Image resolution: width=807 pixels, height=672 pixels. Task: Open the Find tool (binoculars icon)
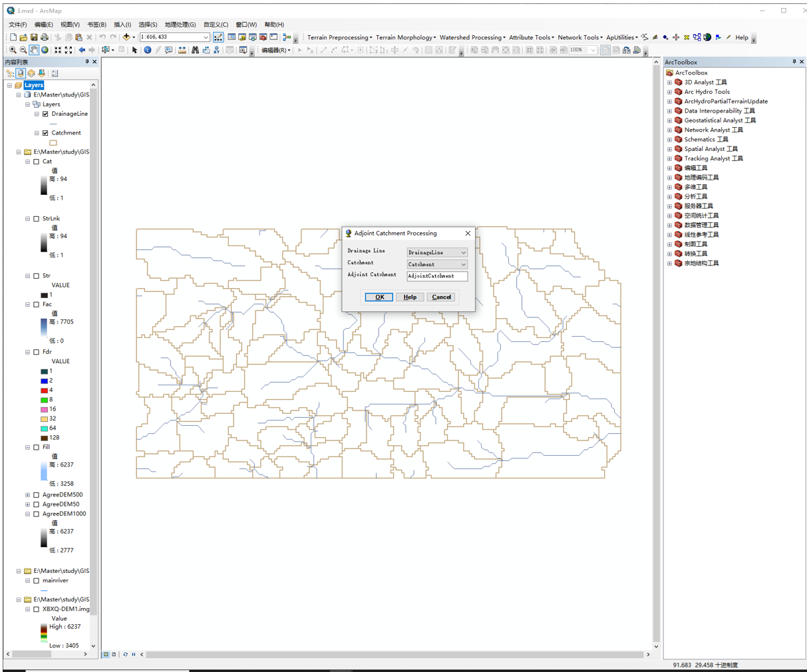(194, 49)
